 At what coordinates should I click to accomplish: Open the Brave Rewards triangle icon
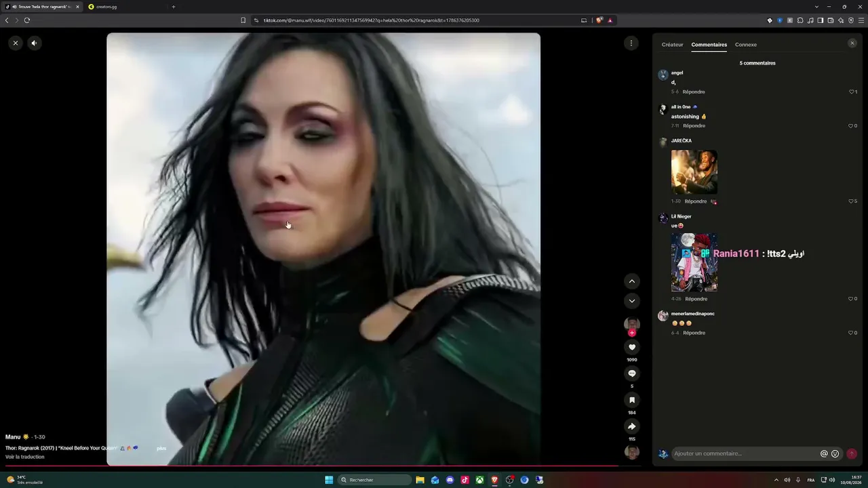click(610, 20)
